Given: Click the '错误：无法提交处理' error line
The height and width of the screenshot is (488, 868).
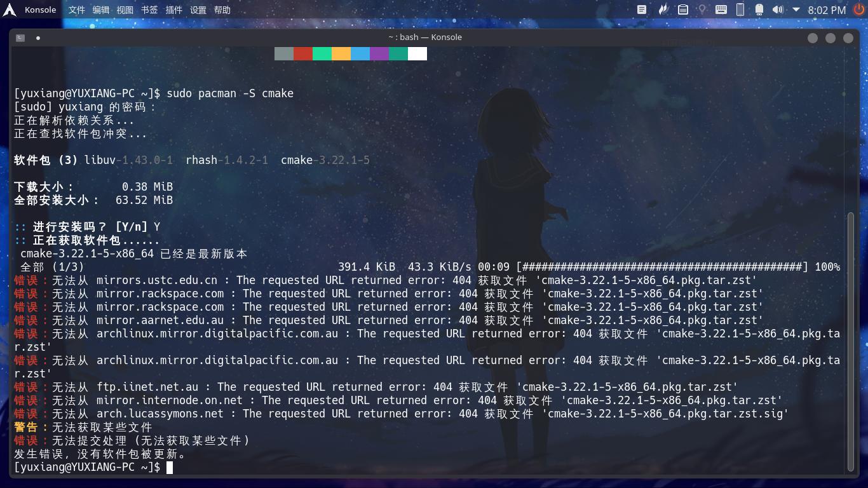Looking at the screenshot, I should (x=132, y=440).
